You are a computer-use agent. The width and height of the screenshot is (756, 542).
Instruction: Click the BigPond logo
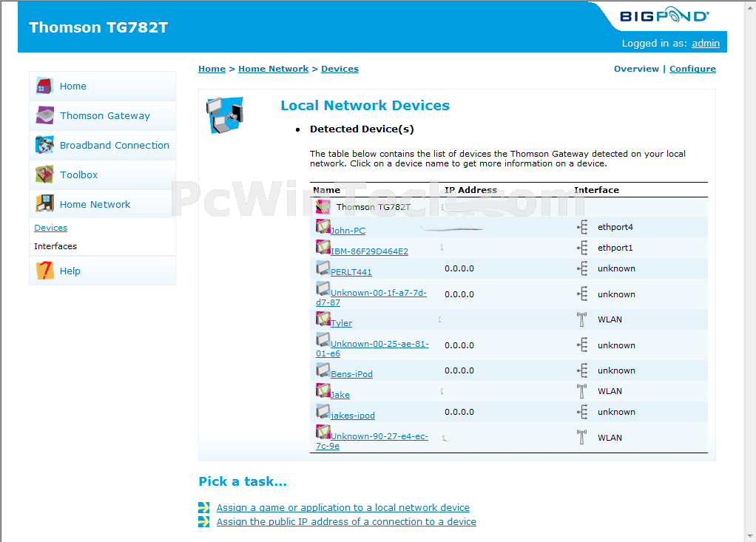tap(664, 16)
